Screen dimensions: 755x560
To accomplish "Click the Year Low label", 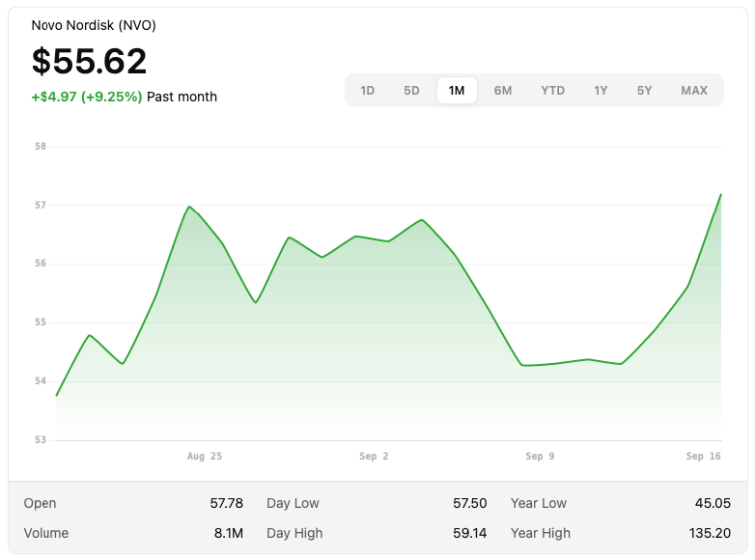I will (539, 503).
